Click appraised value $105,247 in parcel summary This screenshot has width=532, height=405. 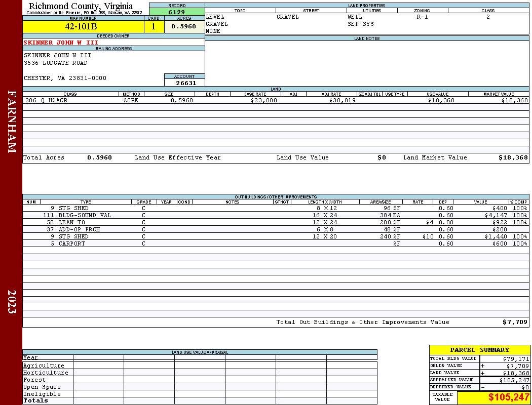pyautogui.click(x=514, y=380)
